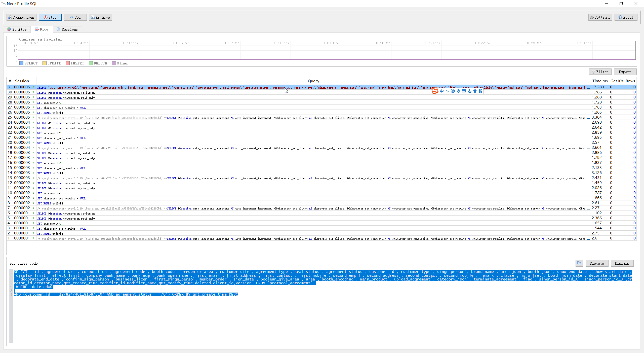The height and width of the screenshot is (353, 644).
Task: Click the Sogou IME microphone icon
Action: coord(458,91)
